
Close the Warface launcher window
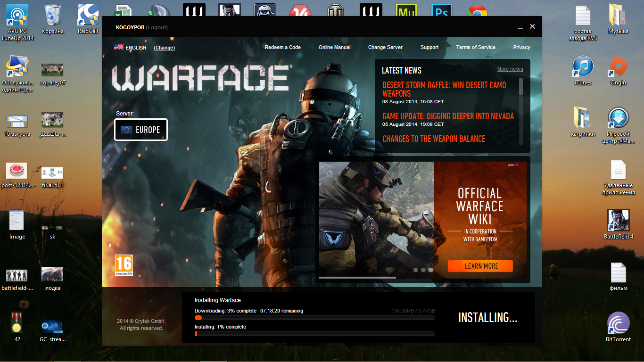(532, 26)
